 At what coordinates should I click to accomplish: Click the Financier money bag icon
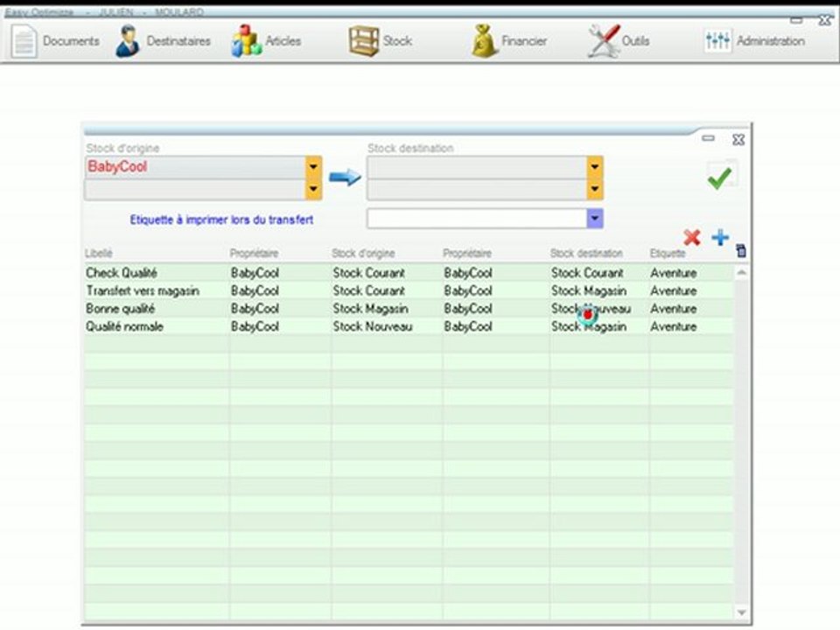pos(484,41)
